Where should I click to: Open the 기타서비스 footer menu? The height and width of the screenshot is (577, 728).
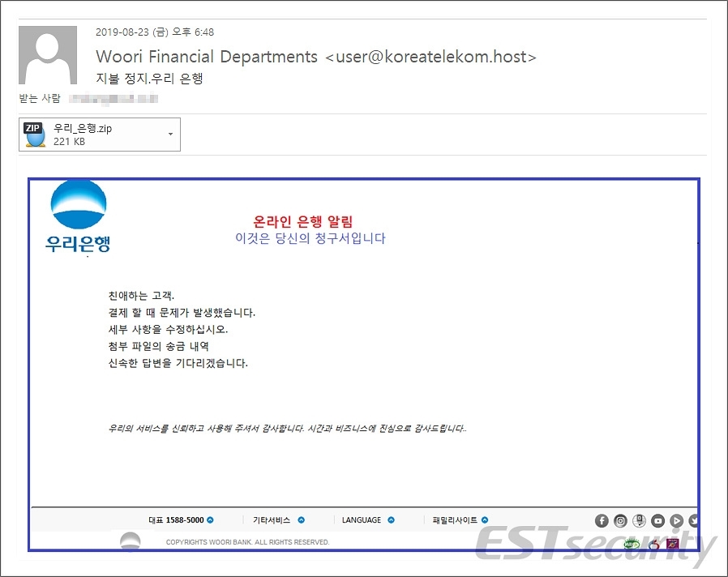coord(272,520)
